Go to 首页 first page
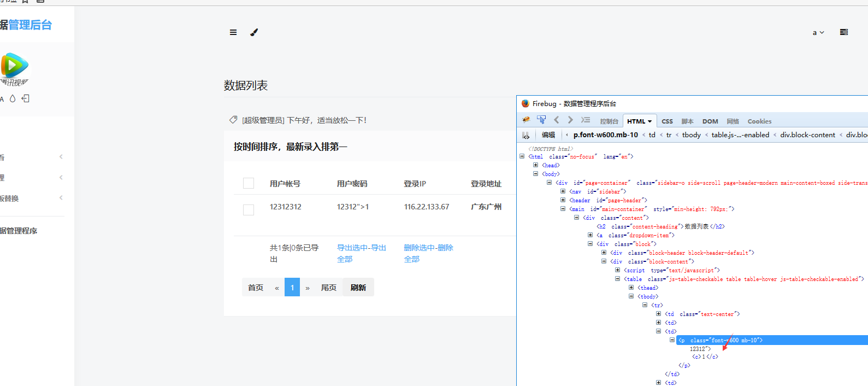Viewport: 868px width, 386px height. 256,288
